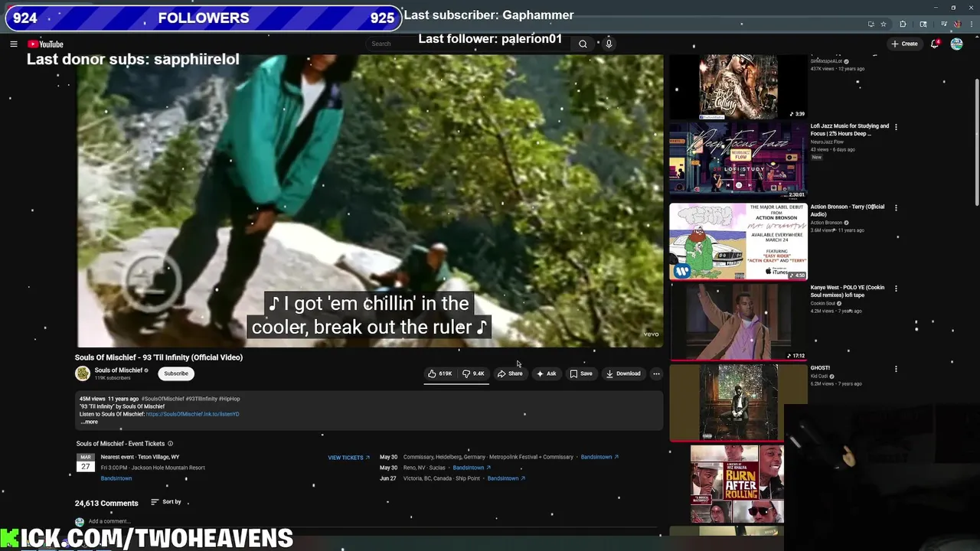Open Bandsintown link under Mar 27 event
The width and height of the screenshot is (980, 551).
point(116,478)
